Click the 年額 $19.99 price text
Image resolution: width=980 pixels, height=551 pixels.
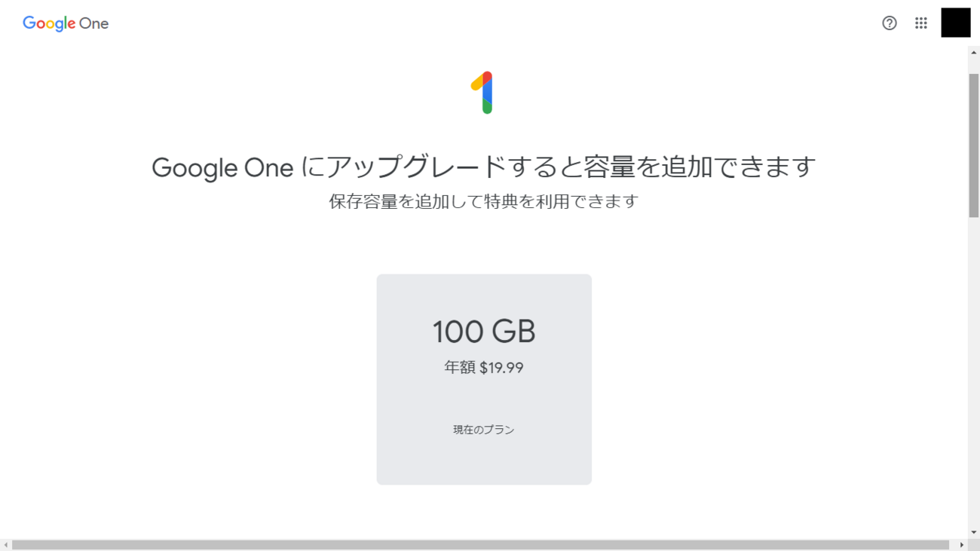tap(484, 368)
